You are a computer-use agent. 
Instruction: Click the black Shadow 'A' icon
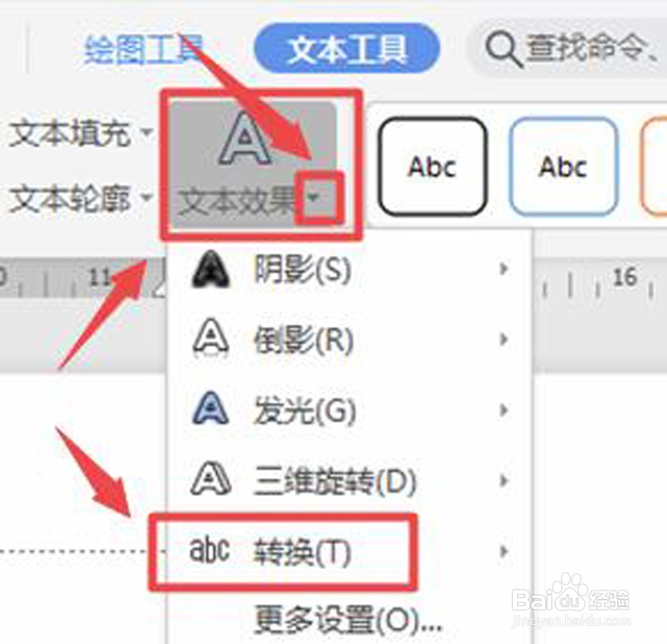pos(211,269)
